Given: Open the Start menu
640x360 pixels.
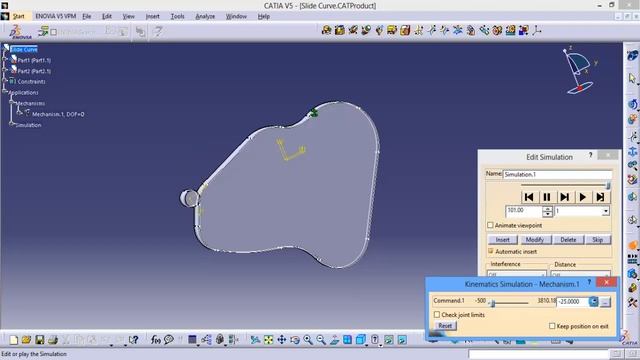Looking at the screenshot, I should pyautogui.click(x=18, y=16).
